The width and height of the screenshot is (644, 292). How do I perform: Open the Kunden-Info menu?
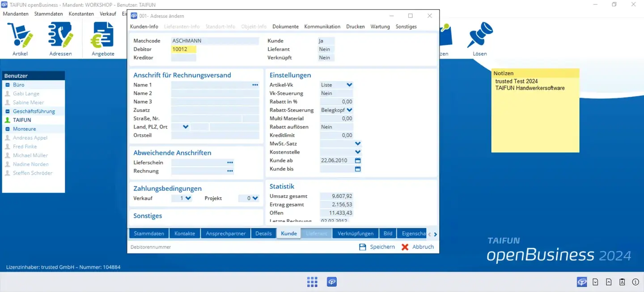[144, 27]
